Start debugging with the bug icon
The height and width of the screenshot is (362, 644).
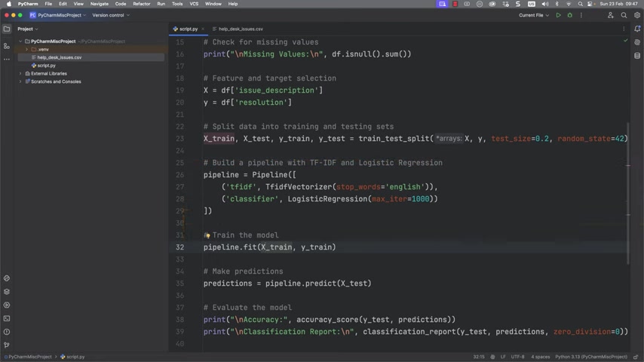pyautogui.click(x=569, y=15)
